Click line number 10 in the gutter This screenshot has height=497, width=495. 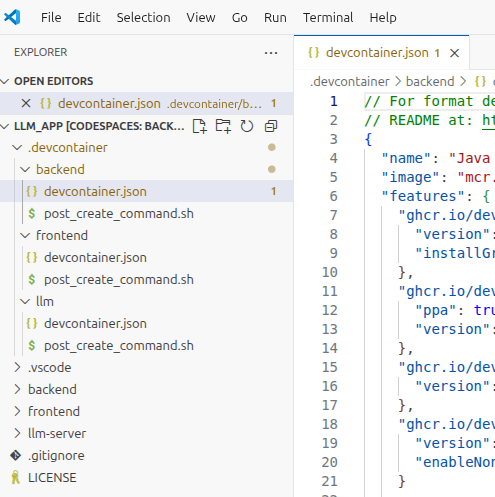click(x=330, y=272)
